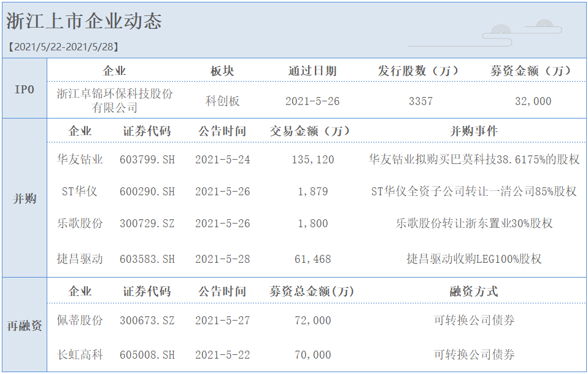Screen dimensions: 588x374
Task: Click 捷昌驱动收购LEG100%股权 event
Action: (474, 259)
